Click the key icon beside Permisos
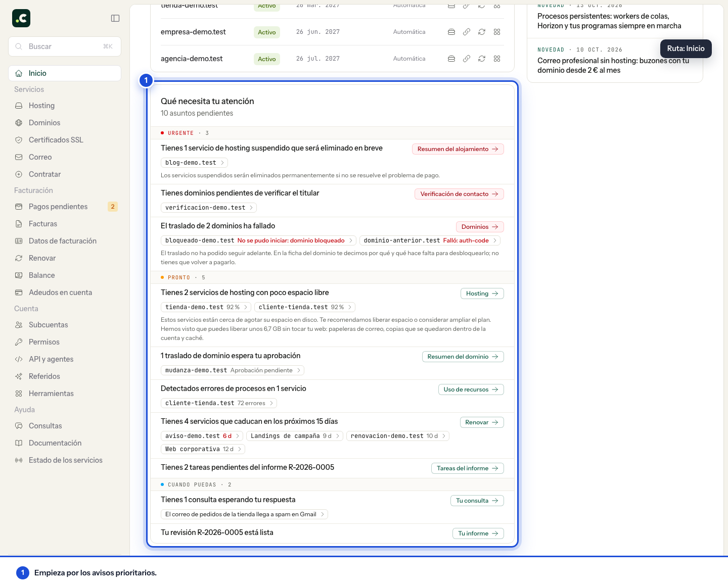Viewport: 728px width, 588px height. [x=19, y=342]
